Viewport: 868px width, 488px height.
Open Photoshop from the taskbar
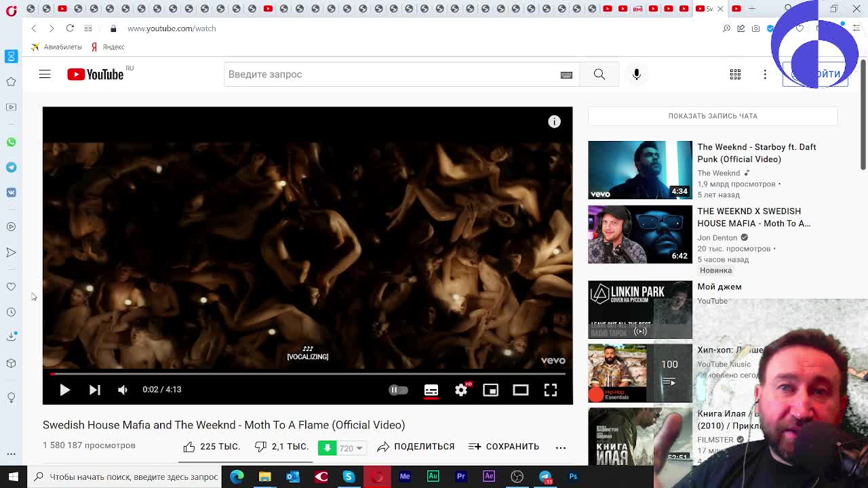click(x=573, y=476)
